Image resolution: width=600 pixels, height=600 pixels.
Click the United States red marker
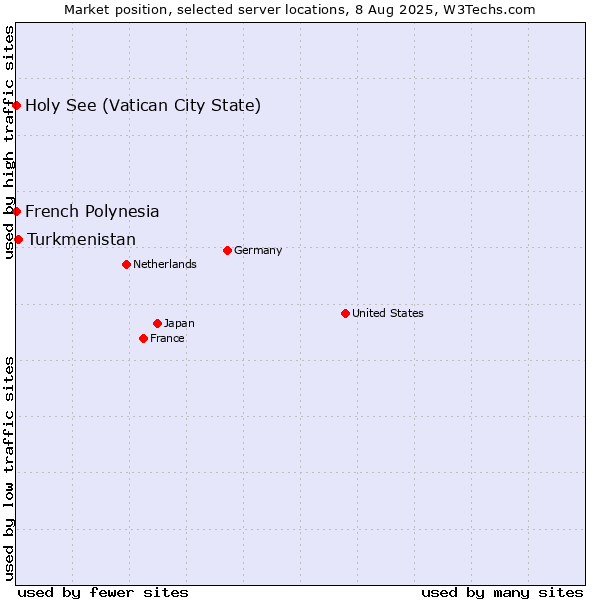[x=346, y=314]
